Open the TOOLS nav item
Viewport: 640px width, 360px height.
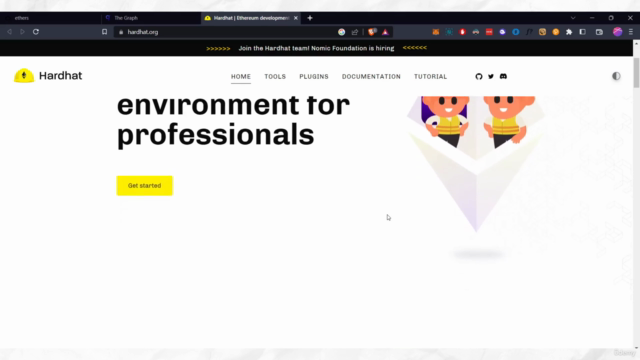pos(275,76)
